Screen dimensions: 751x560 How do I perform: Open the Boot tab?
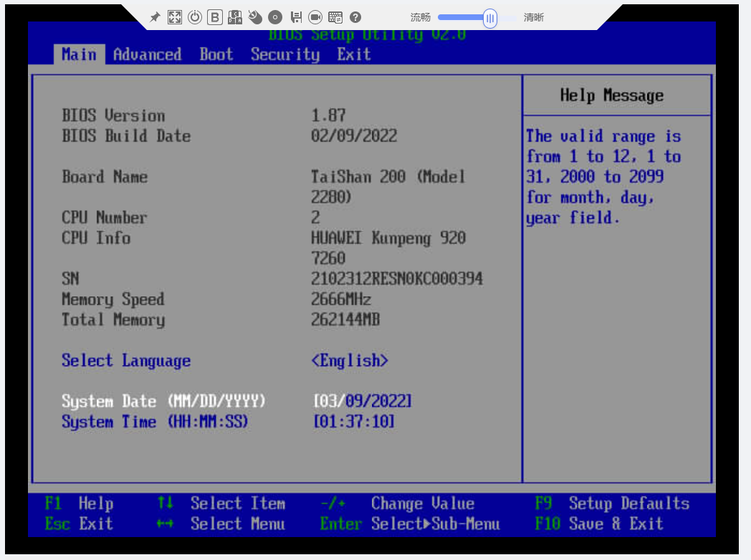click(216, 54)
